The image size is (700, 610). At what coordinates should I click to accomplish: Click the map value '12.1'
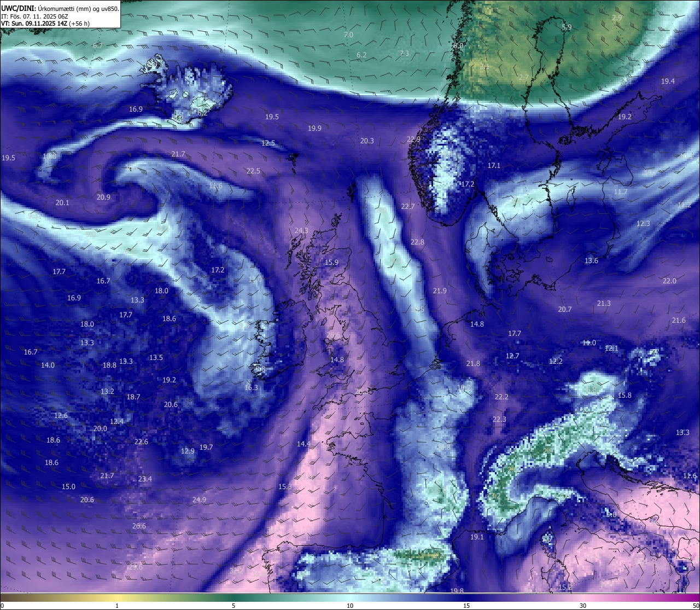pyautogui.click(x=611, y=348)
